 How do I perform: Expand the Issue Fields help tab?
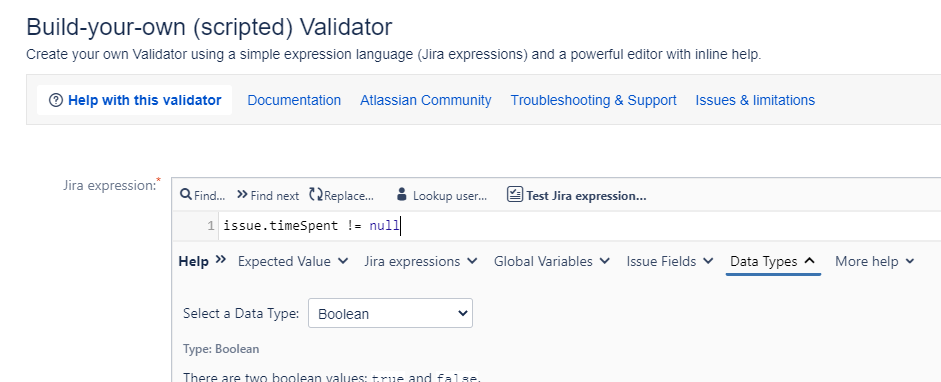click(670, 261)
